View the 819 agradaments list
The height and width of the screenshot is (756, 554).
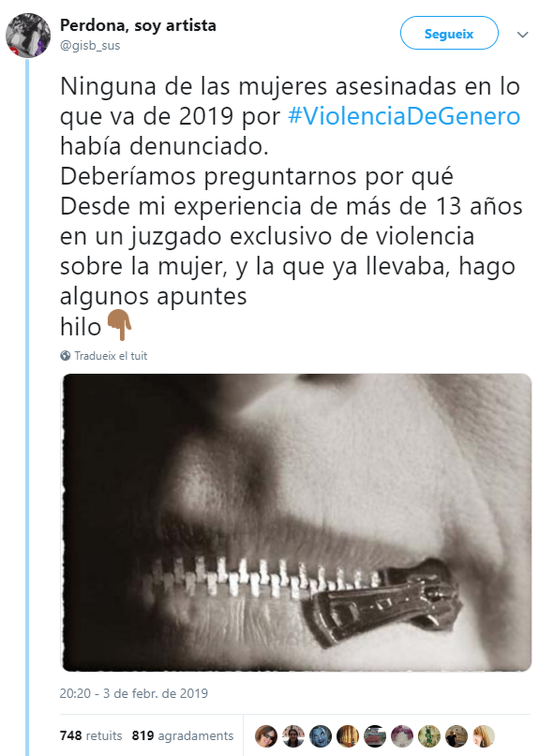point(182,735)
